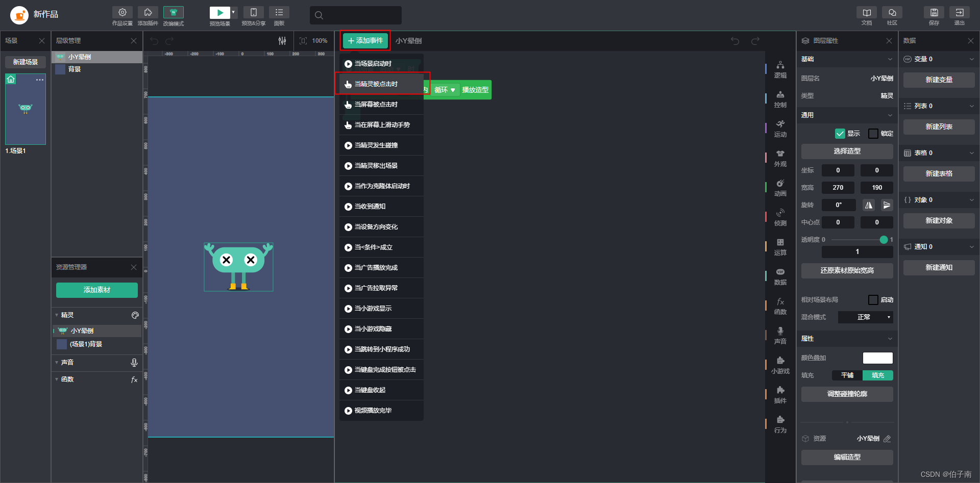This screenshot has height=483, width=980.
Task: Open the 作品设置 gear icon
Action: click(x=122, y=13)
